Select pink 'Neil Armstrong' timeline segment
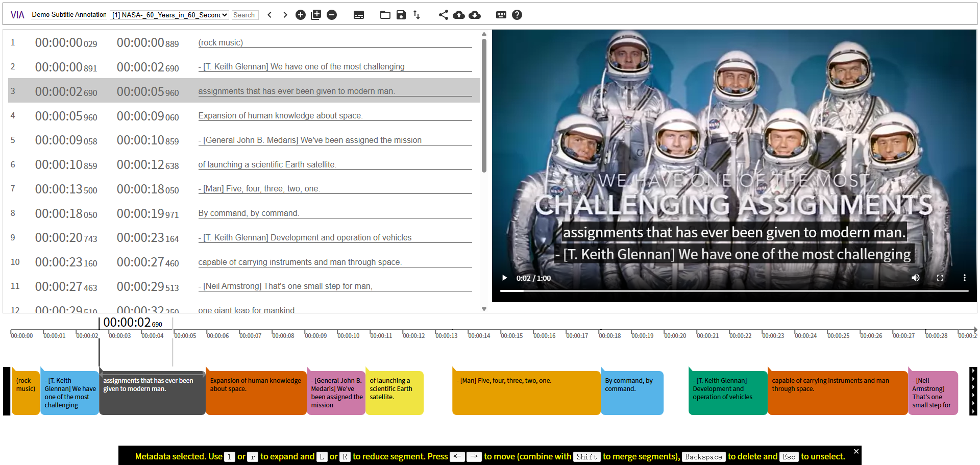The image size is (980, 465). point(933,392)
